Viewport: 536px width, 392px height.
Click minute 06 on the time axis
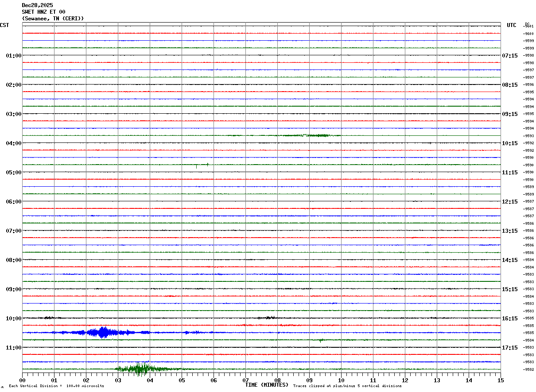tap(214, 380)
